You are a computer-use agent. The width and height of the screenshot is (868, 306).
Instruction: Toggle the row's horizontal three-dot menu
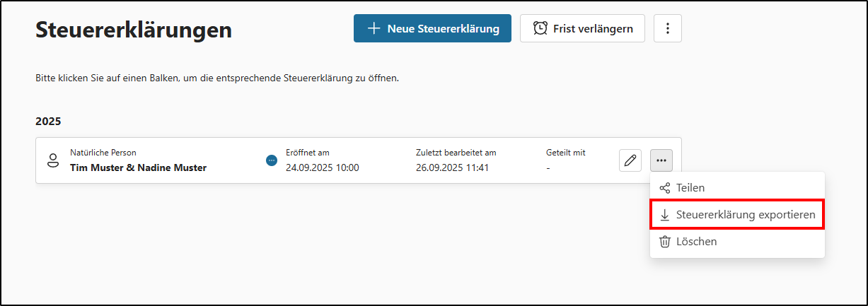tap(661, 160)
